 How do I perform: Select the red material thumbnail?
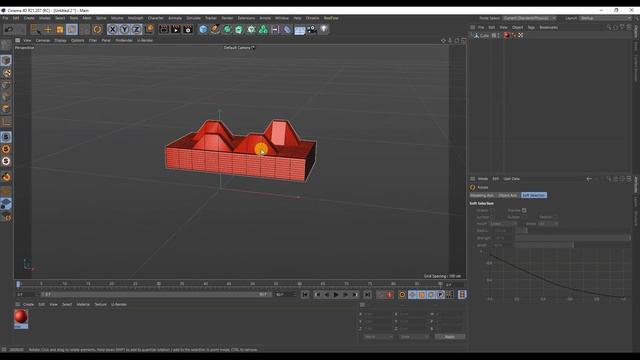click(x=21, y=317)
